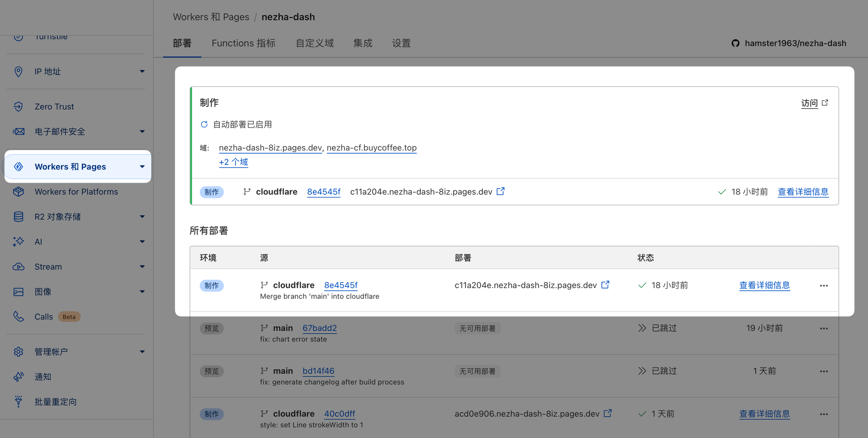The image size is (868, 438).
Task: Open the 自定义域 tab
Action: click(315, 43)
